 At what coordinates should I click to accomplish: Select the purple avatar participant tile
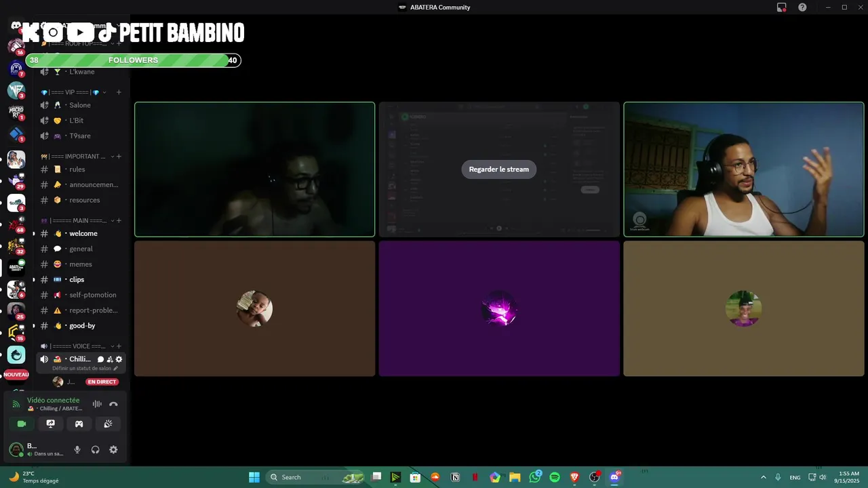499,308
